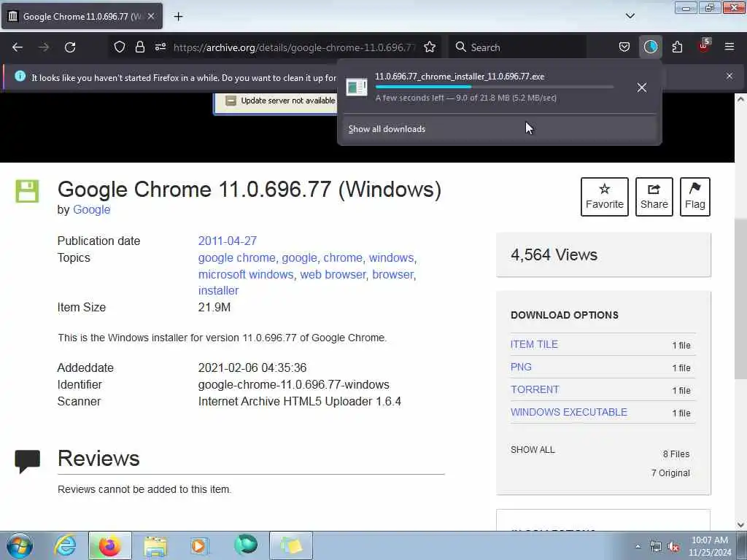747x560 pixels.
Task: Click the Reviews speech bubble icon
Action: pos(27,461)
